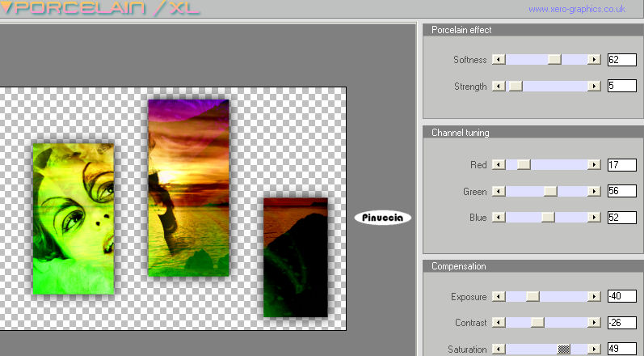Decrease Softness with left arrow
Viewport: 644px width, 356px height.
(499, 60)
